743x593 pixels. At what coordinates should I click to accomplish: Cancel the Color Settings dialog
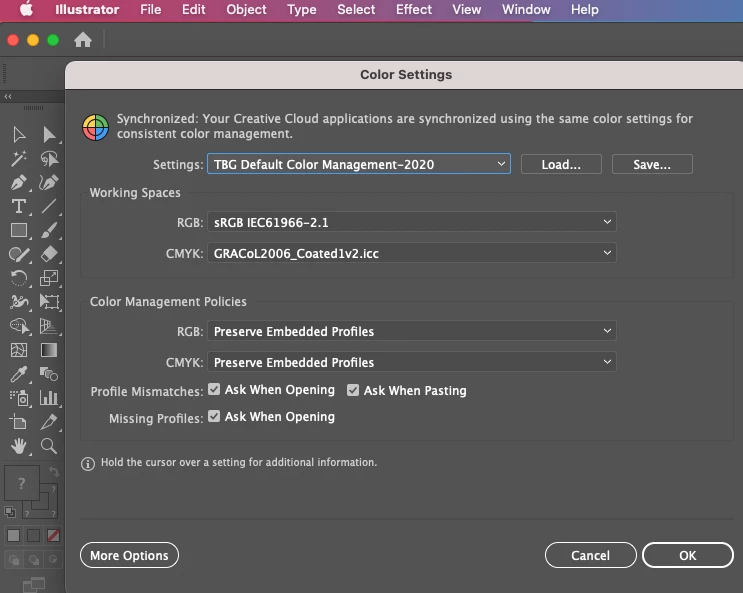click(x=590, y=555)
